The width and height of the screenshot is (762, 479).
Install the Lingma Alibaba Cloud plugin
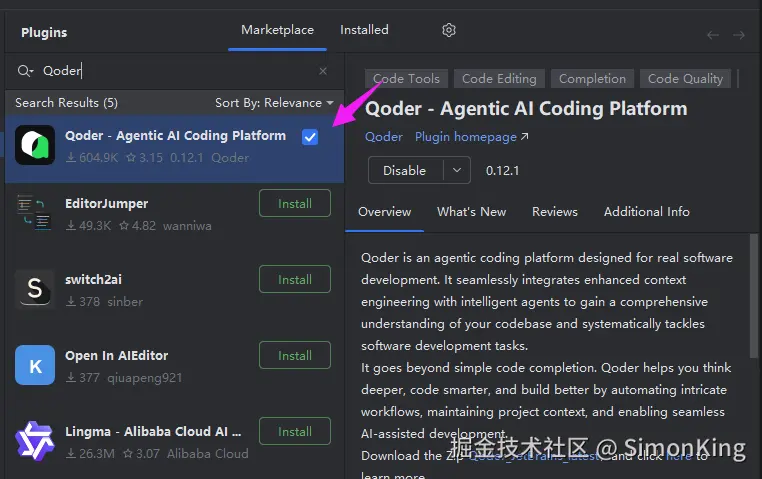[295, 431]
